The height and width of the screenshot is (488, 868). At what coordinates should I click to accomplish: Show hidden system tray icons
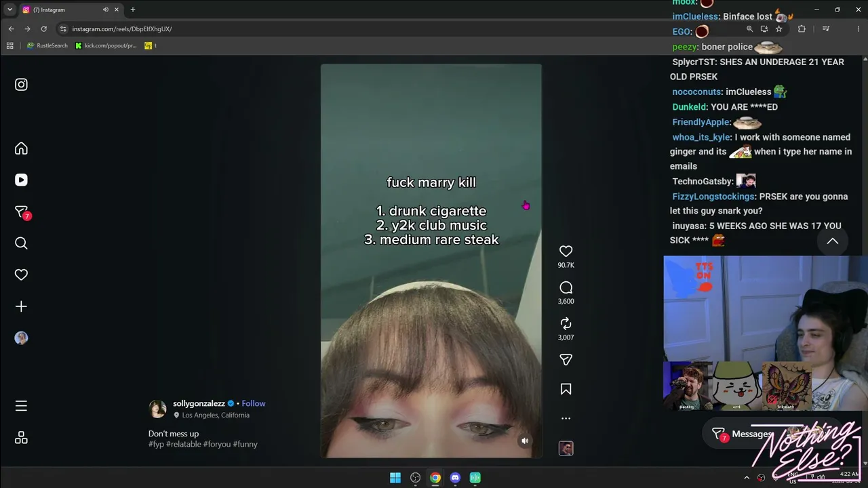click(747, 478)
